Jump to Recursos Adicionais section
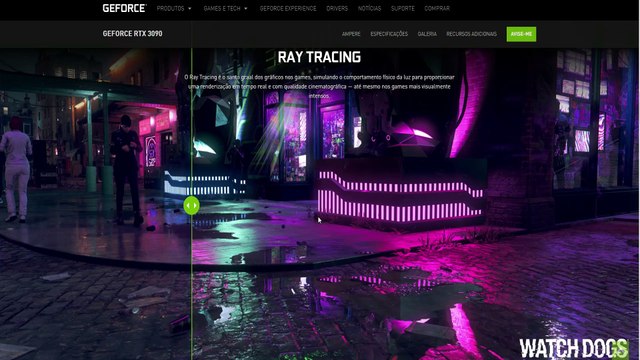Image resolution: width=640 pixels, height=360 pixels. tap(471, 34)
